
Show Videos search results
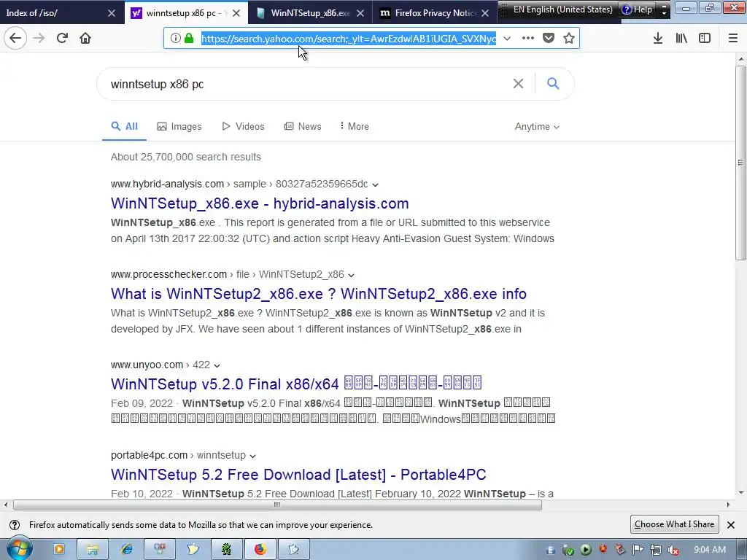point(243,126)
